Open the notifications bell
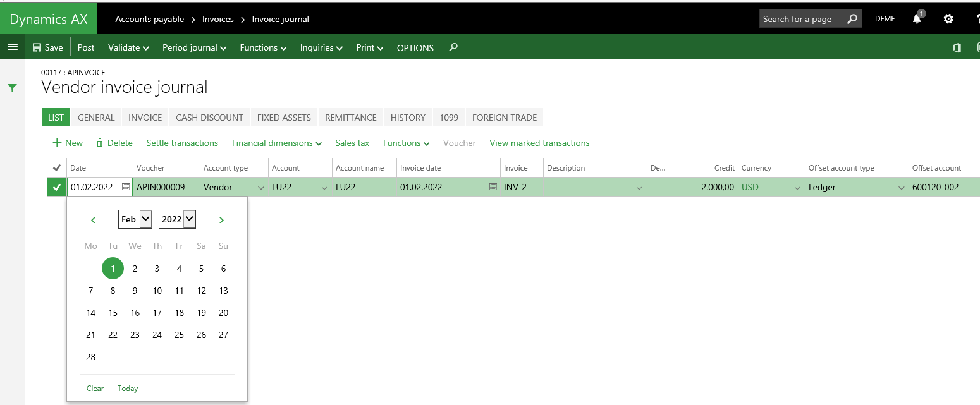The height and width of the screenshot is (405, 980). coord(917,19)
